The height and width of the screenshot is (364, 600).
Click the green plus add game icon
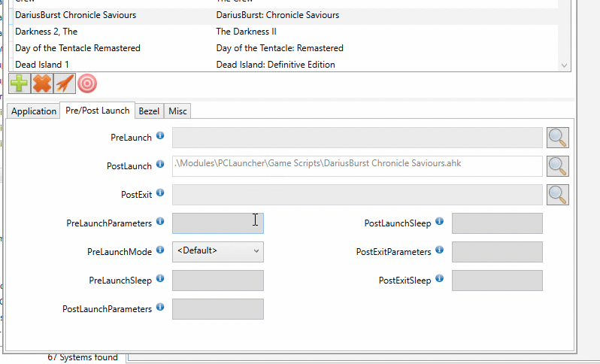20,83
